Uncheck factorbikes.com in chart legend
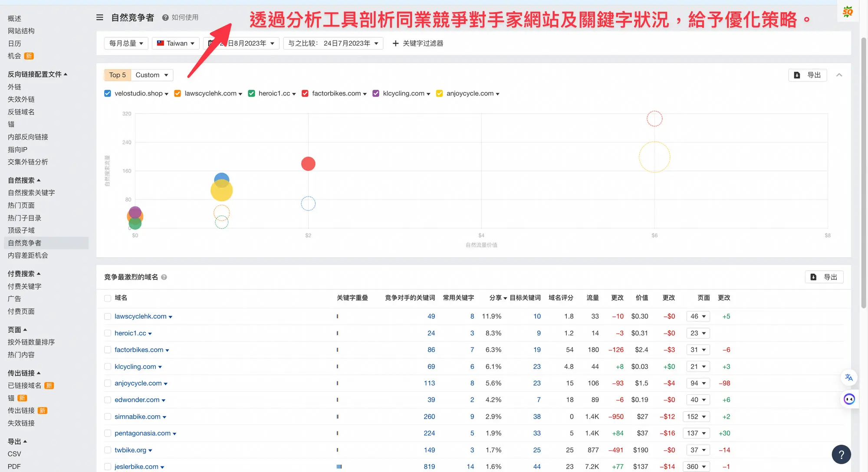Image resolution: width=868 pixels, height=472 pixels. coord(305,93)
